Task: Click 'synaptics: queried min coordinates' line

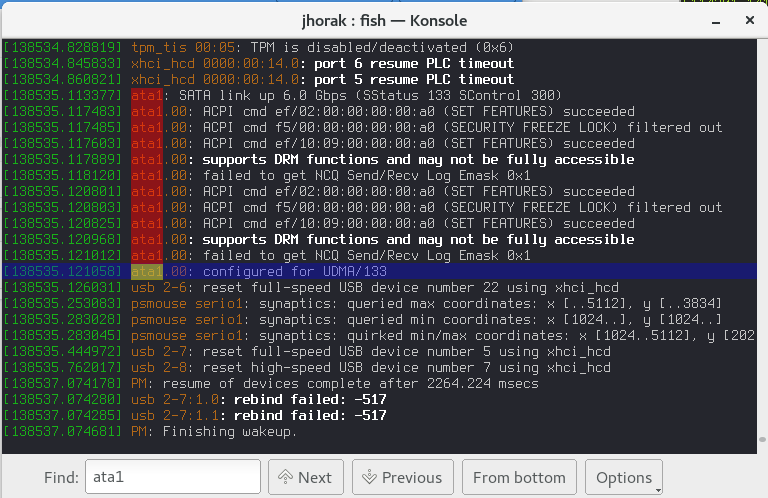Action: (x=362, y=319)
